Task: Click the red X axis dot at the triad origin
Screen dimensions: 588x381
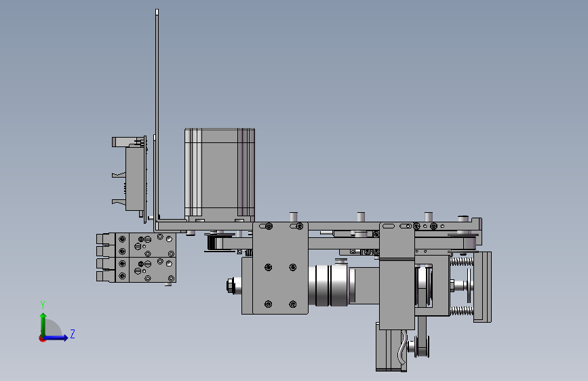Action: tap(42, 339)
